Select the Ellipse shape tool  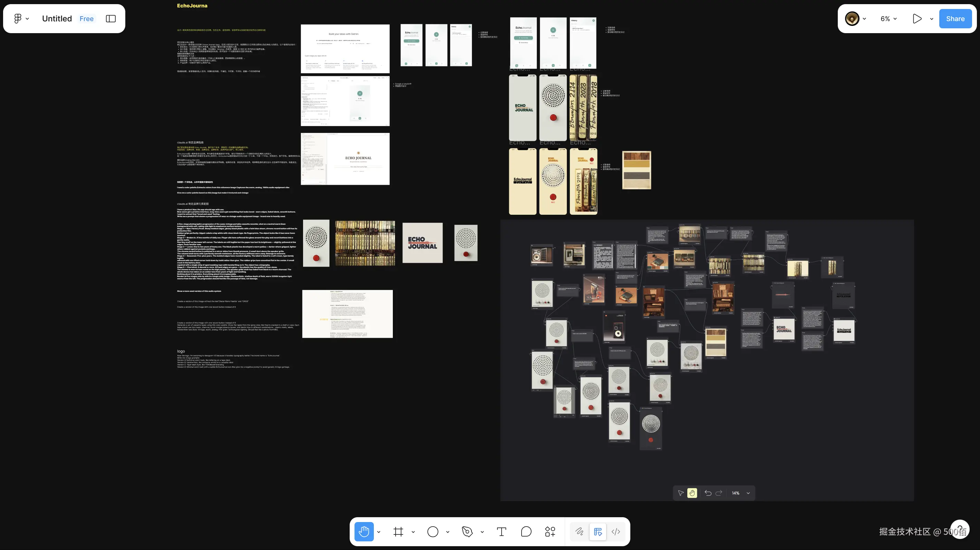(433, 531)
